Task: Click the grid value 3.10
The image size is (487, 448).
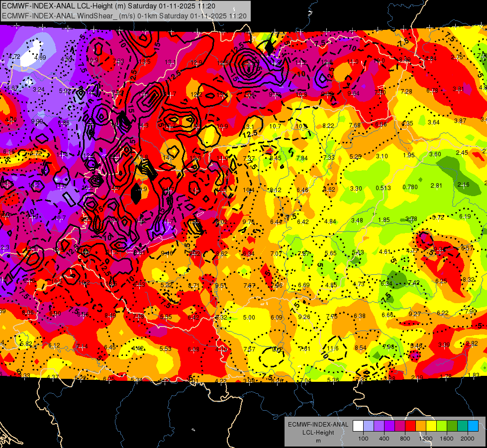Action: pyautogui.click(x=382, y=156)
